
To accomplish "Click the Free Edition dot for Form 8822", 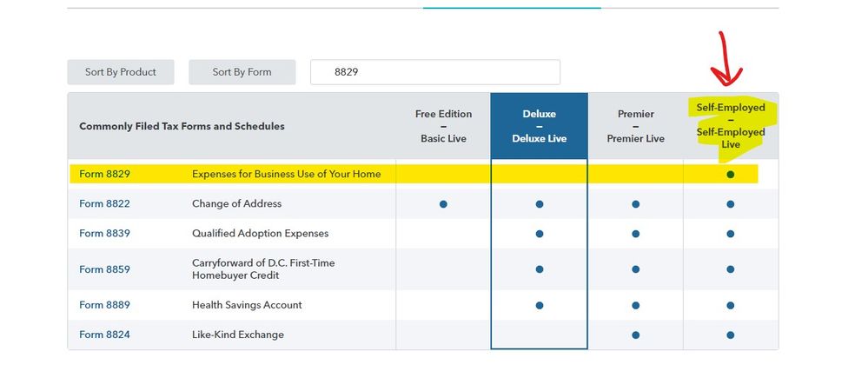I will tap(443, 204).
